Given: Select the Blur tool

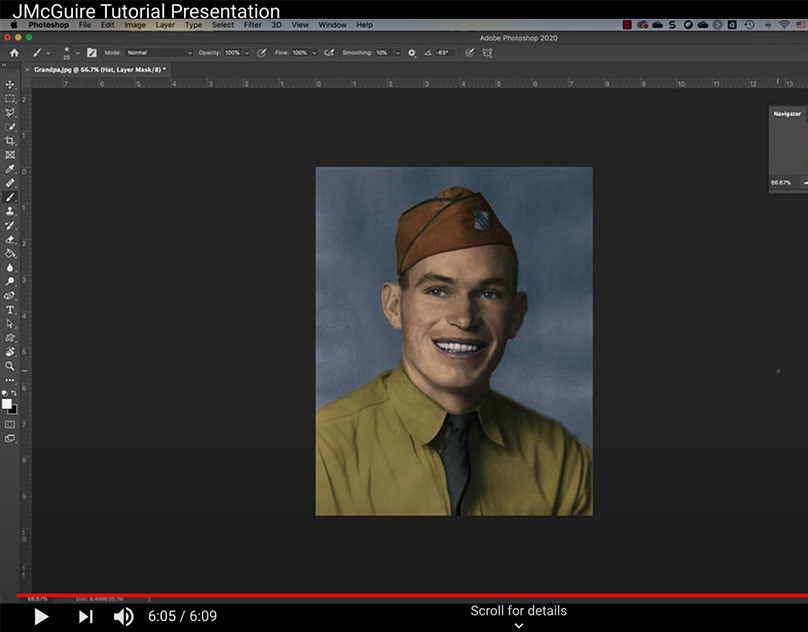Looking at the screenshot, I should click(x=10, y=268).
